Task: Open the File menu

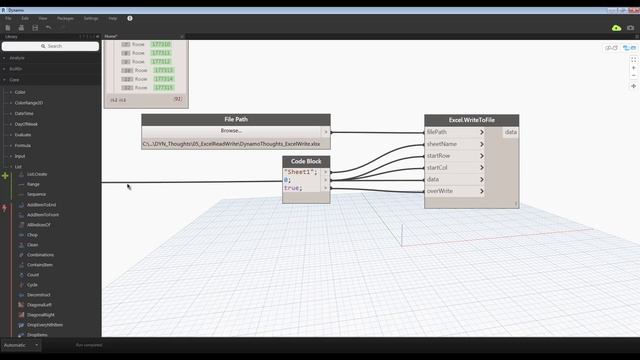Action: 8,18
